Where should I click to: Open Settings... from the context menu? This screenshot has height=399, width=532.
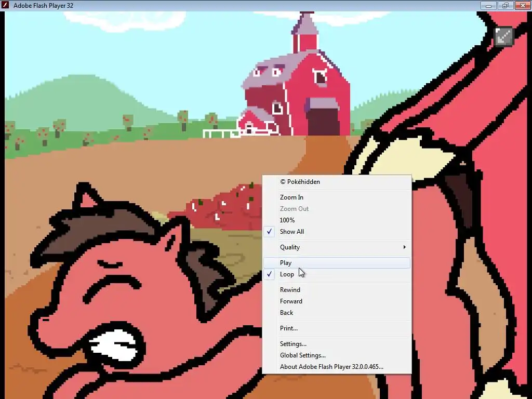tap(337, 344)
